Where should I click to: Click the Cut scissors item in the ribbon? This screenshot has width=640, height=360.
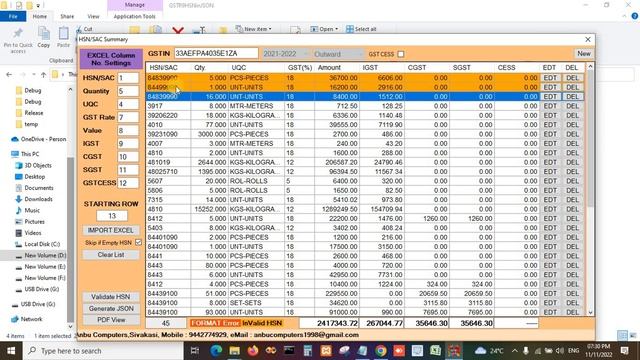point(84,29)
